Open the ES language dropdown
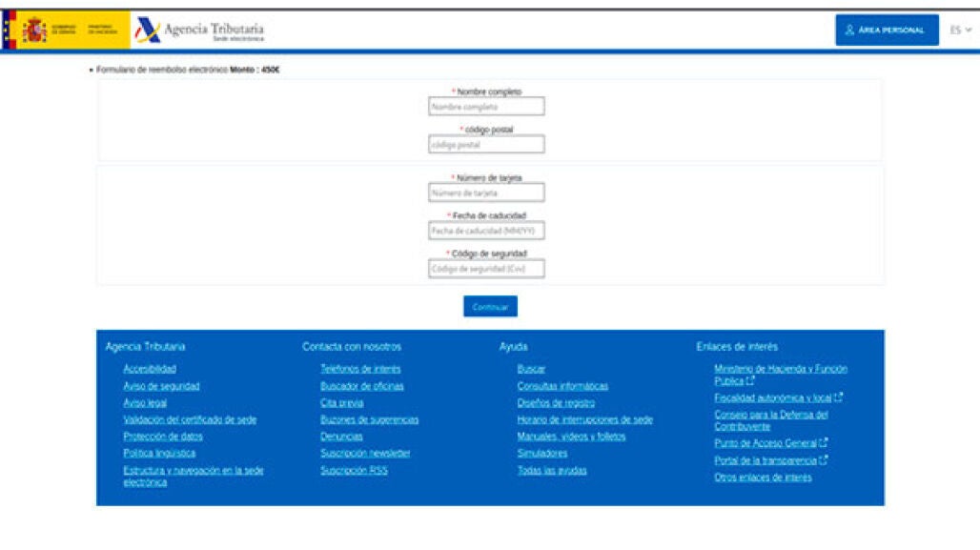The height and width of the screenshot is (550, 980). pyautogui.click(x=960, y=30)
